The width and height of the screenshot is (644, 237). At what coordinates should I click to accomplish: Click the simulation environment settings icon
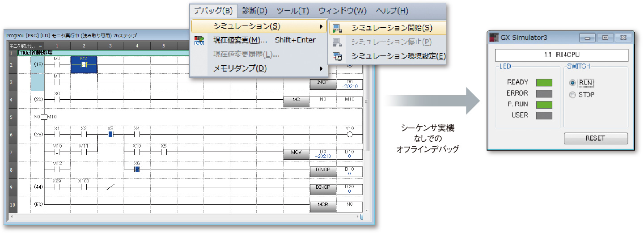[337, 56]
